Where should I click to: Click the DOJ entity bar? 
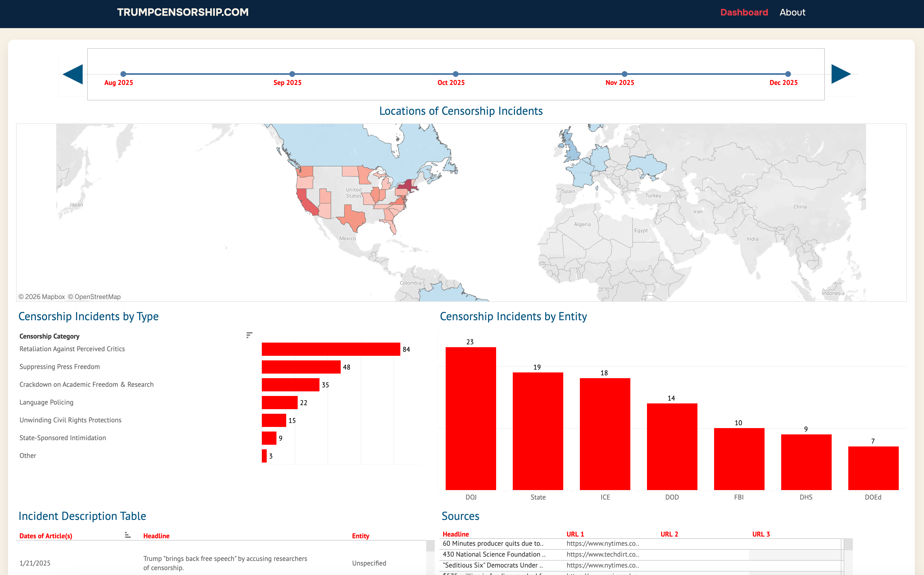471,418
